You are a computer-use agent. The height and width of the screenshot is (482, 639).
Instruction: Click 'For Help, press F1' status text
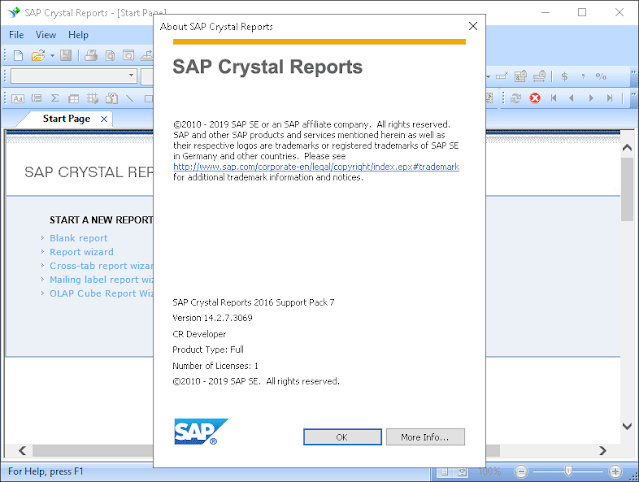coord(46,471)
